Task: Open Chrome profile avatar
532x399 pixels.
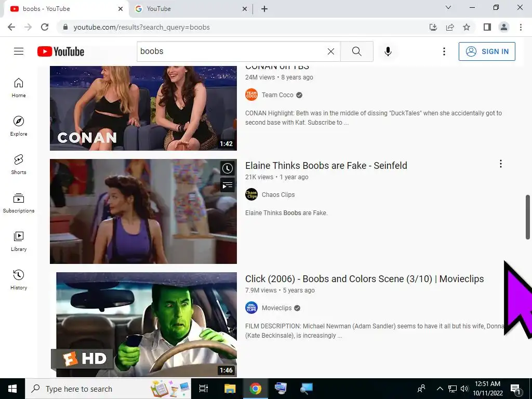Action: coord(504,27)
